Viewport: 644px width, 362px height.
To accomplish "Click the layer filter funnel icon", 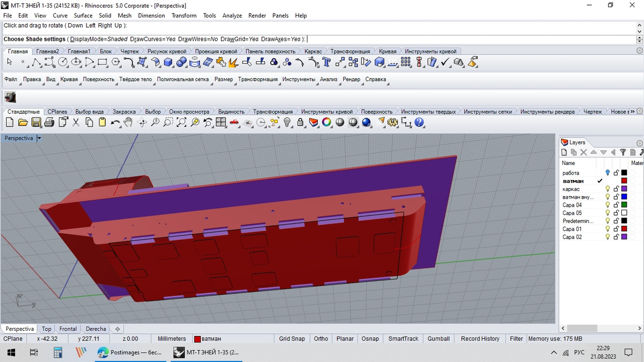I will pos(623,152).
